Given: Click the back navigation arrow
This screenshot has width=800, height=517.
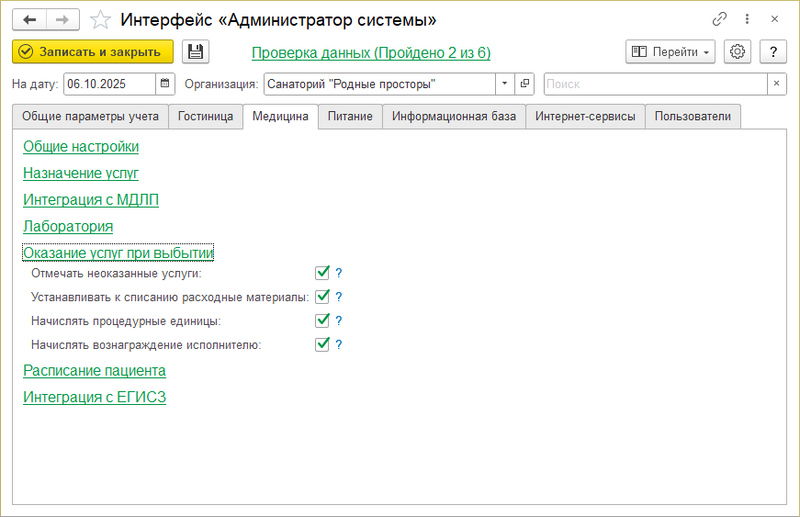Looking at the screenshot, I should coord(29,19).
